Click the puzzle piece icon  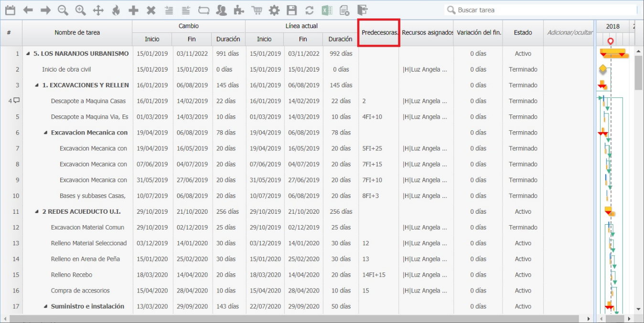pyautogui.click(x=239, y=10)
